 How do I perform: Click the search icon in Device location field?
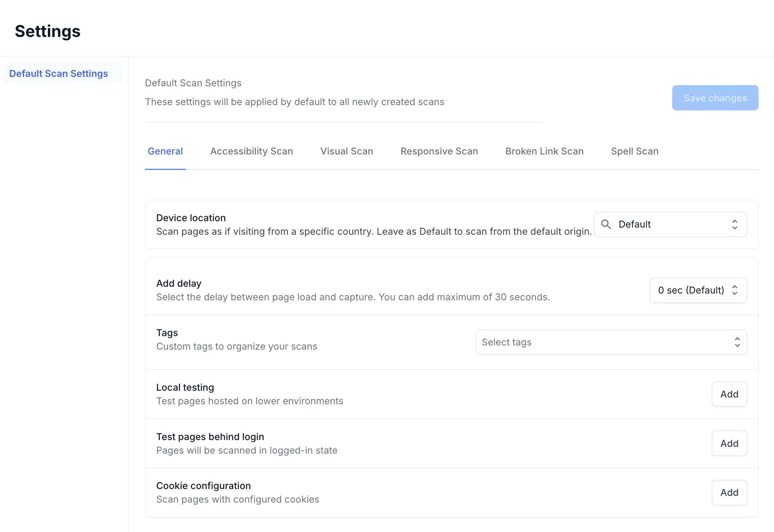click(x=606, y=224)
